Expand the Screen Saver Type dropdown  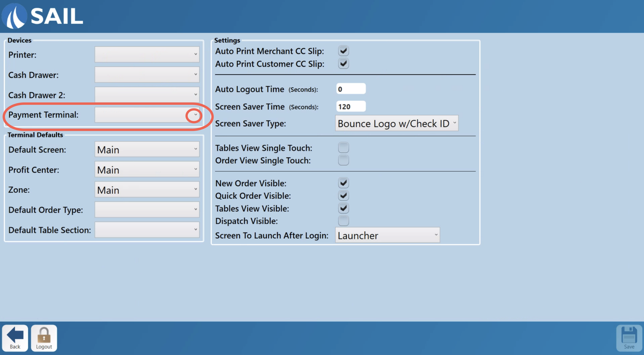point(397,123)
